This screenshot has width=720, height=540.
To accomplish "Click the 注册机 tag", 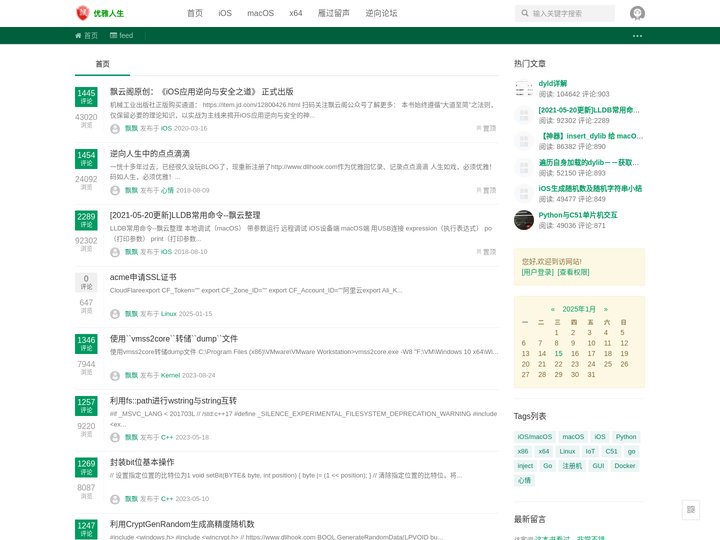I will pyautogui.click(x=572, y=466).
